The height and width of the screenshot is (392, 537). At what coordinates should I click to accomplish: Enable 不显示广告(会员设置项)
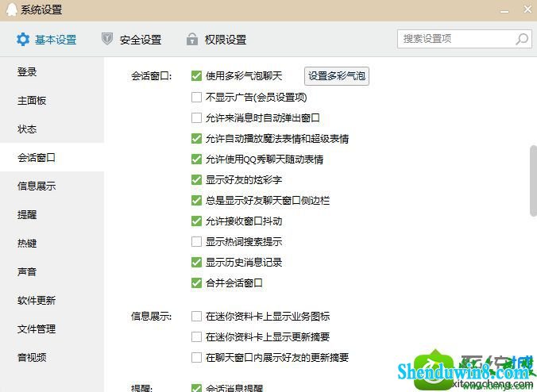pos(196,97)
